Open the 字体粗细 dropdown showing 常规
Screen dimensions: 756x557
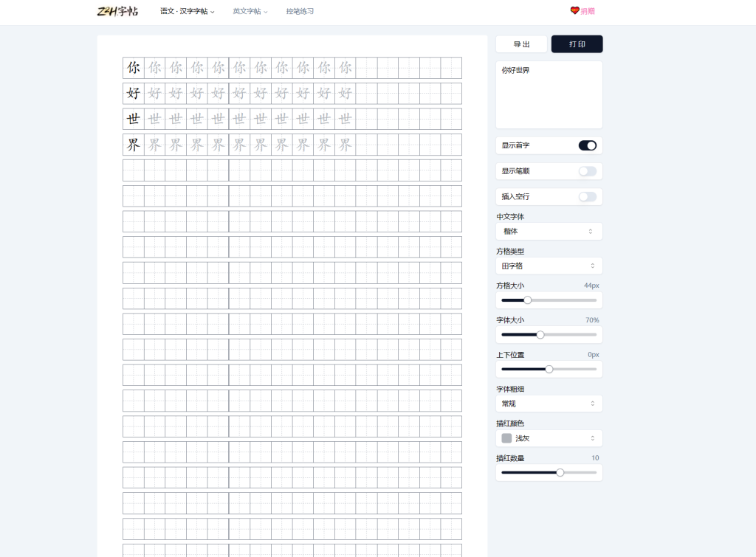click(x=549, y=404)
